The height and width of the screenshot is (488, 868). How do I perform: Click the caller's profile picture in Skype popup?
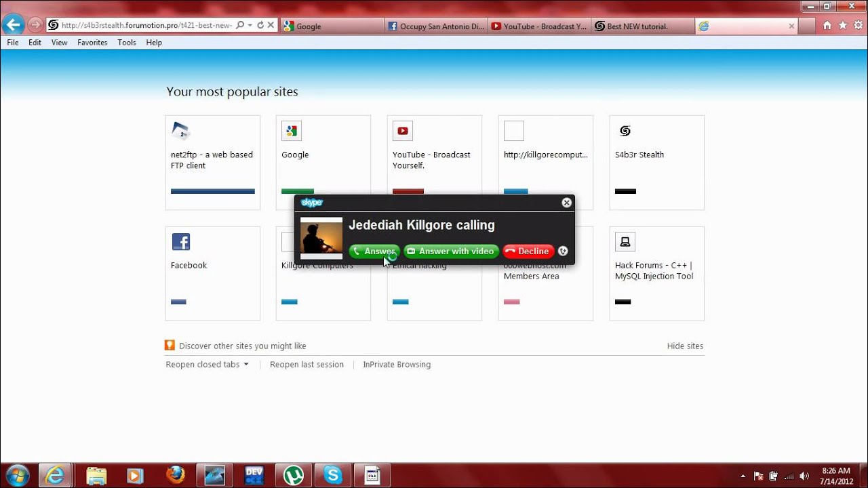(321, 239)
